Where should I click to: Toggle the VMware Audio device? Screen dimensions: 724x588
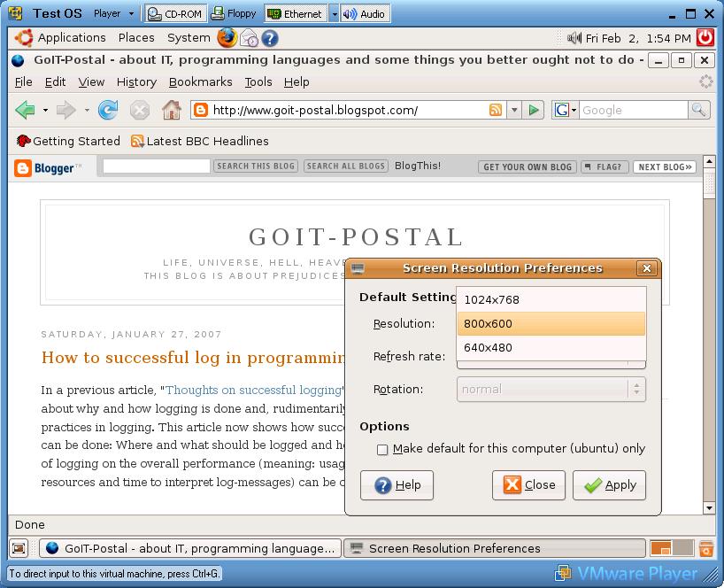point(365,14)
